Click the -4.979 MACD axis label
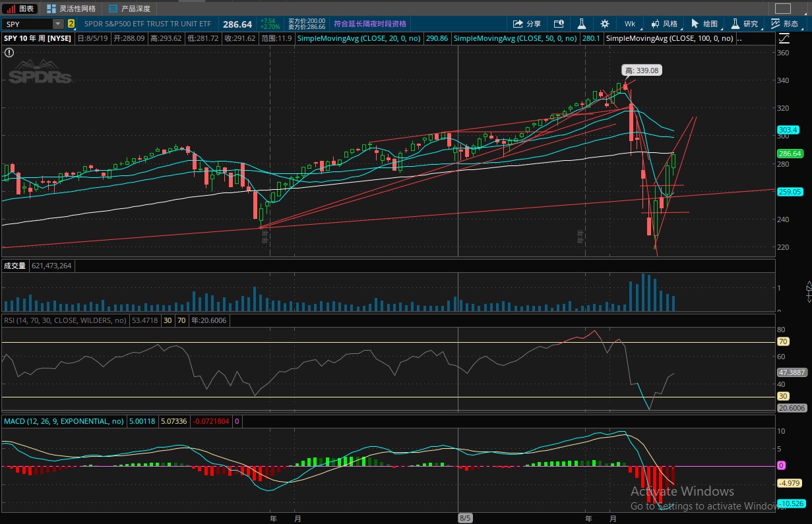The width and height of the screenshot is (812, 524). (x=790, y=483)
